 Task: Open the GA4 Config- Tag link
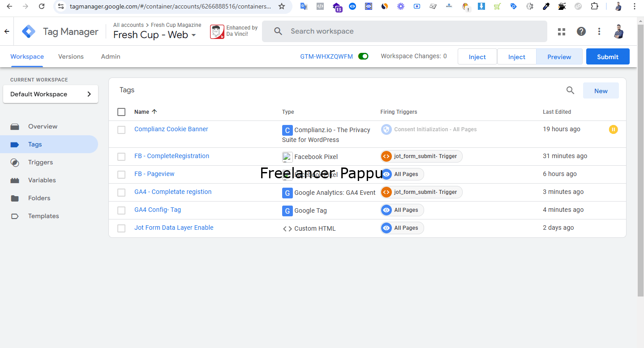(158, 210)
